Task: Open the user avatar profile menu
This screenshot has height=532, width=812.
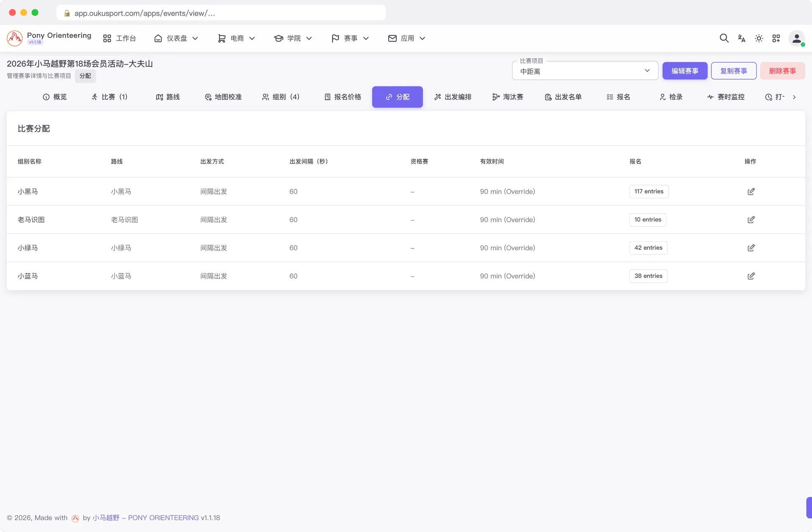Action: pos(796,38)
